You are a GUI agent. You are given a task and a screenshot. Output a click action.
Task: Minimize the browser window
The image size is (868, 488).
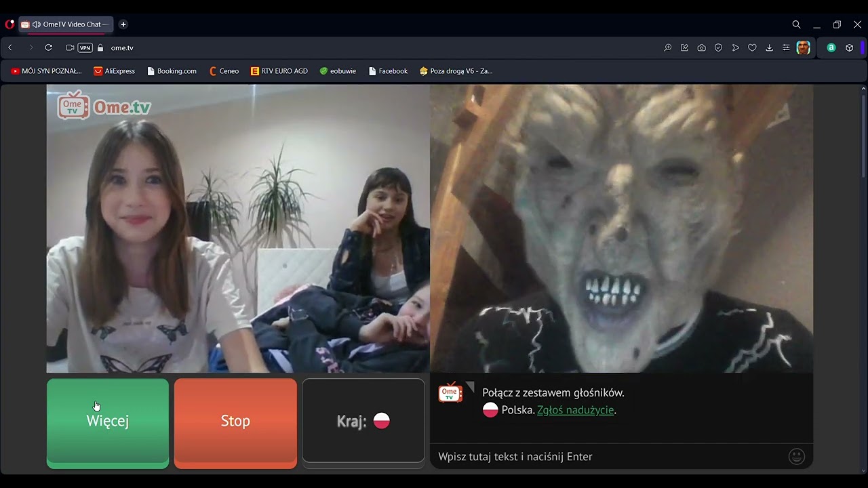pos(817,24)
